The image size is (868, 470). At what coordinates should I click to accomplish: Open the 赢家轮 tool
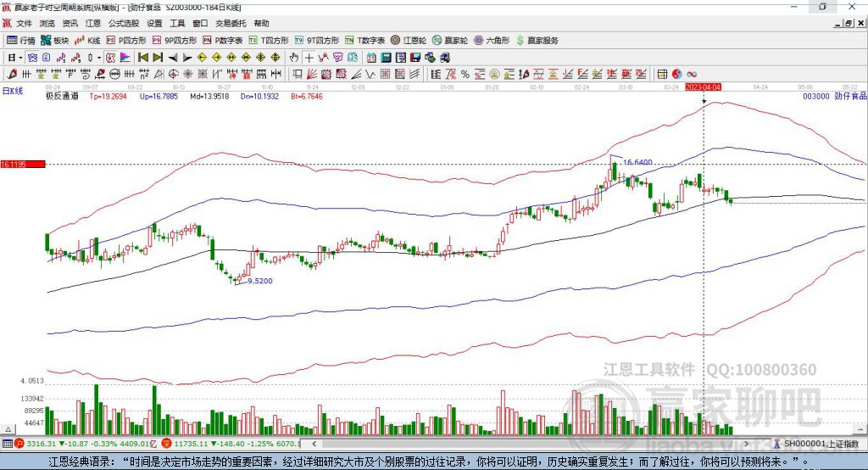(x=450, y=41)
